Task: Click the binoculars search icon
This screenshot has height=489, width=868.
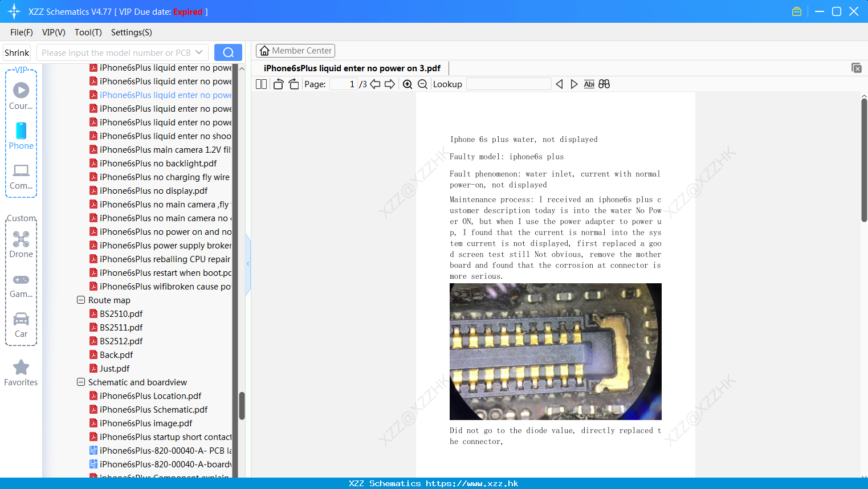Action: (604, 84)
